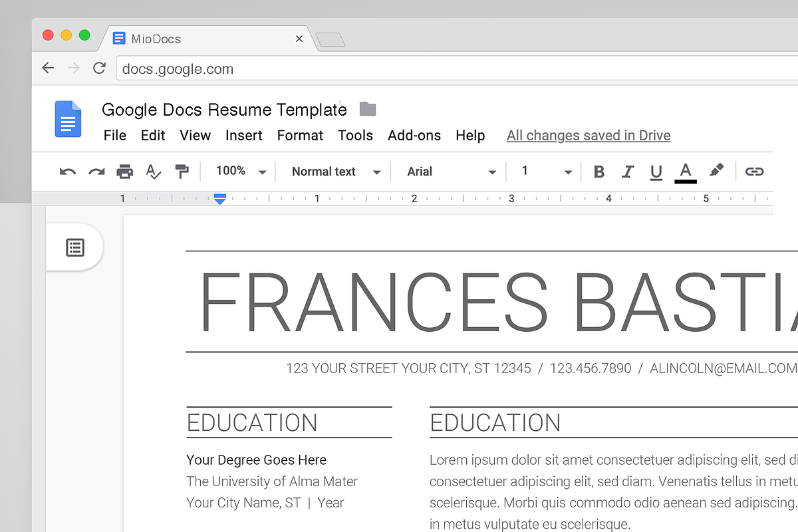Open the File menu
The image size is (798, 532).
(x=115, y=136)
